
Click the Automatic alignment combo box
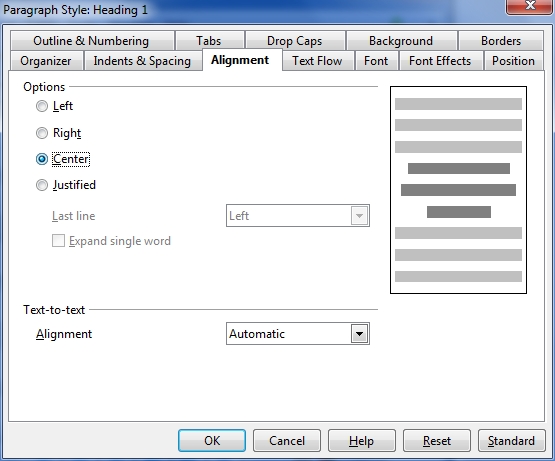click(298, 334)
